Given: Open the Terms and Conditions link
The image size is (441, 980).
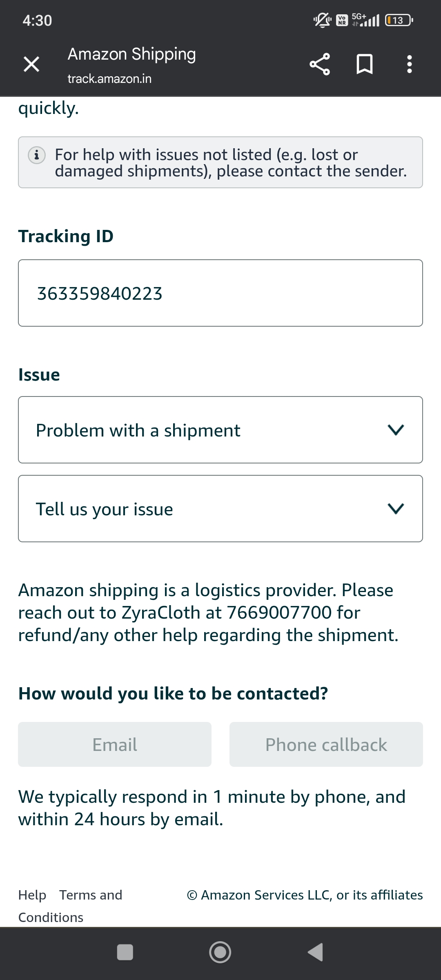Looking at the screenshot, I should [91, 895].
